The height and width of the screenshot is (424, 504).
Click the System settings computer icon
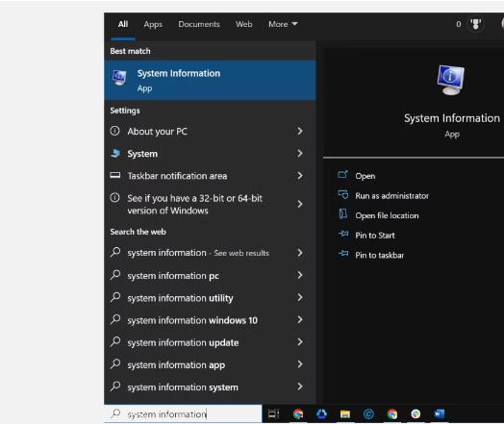click(x=115, y=153)
